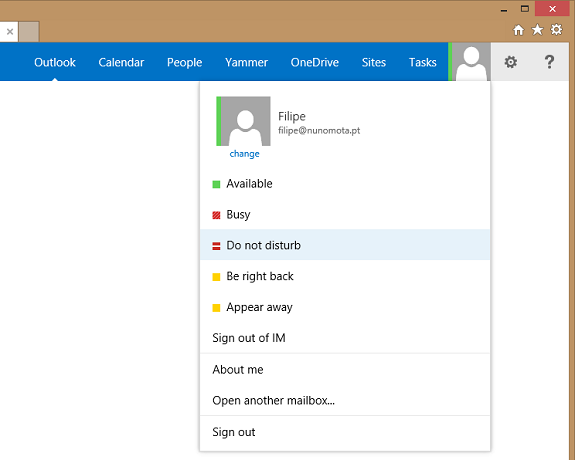The image size is (575, 460).
Task: Click yellow Be right back status icon
Action: click(216, 277)
